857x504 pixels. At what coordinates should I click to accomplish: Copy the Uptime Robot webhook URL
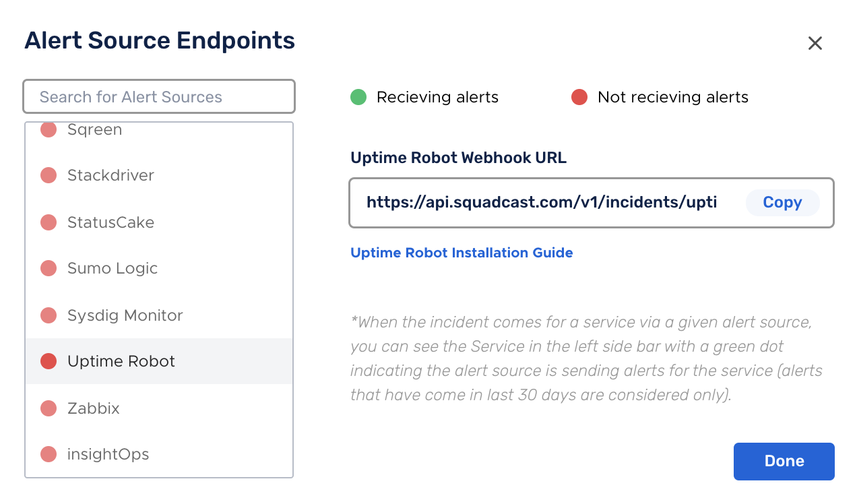(782, 203)
